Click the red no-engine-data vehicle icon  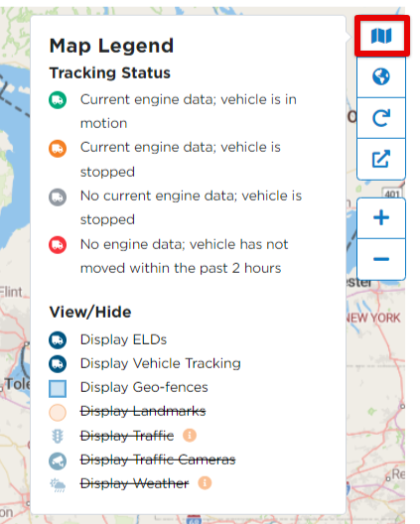[x=58, y=245]
